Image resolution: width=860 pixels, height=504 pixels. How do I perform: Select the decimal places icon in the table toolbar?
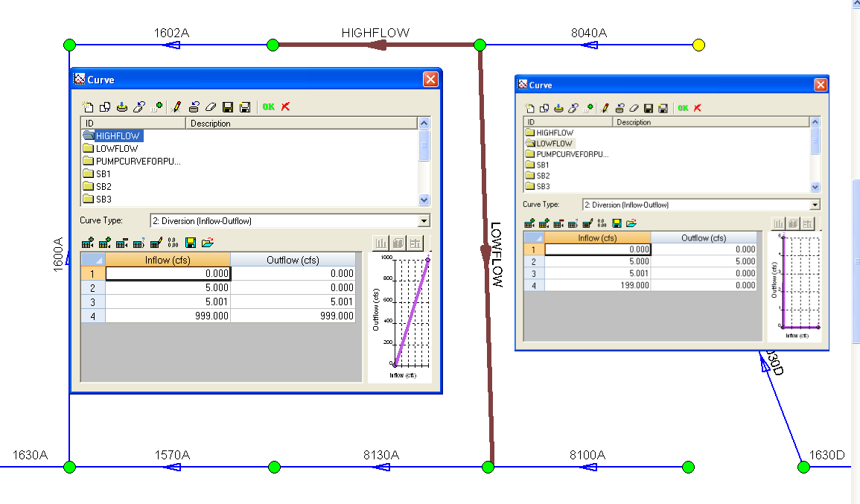click(x=173, y=243)
